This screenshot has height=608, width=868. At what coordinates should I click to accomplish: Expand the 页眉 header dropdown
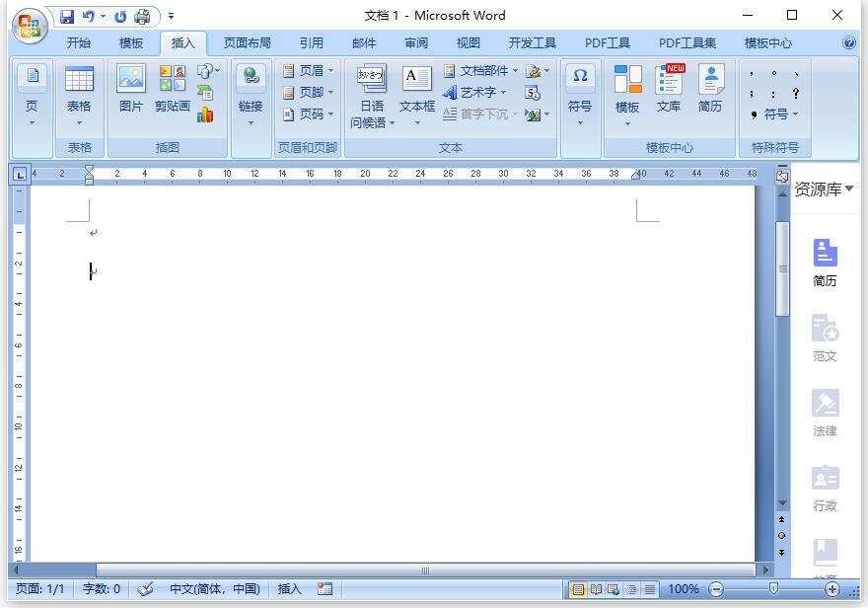click(309, 71)
